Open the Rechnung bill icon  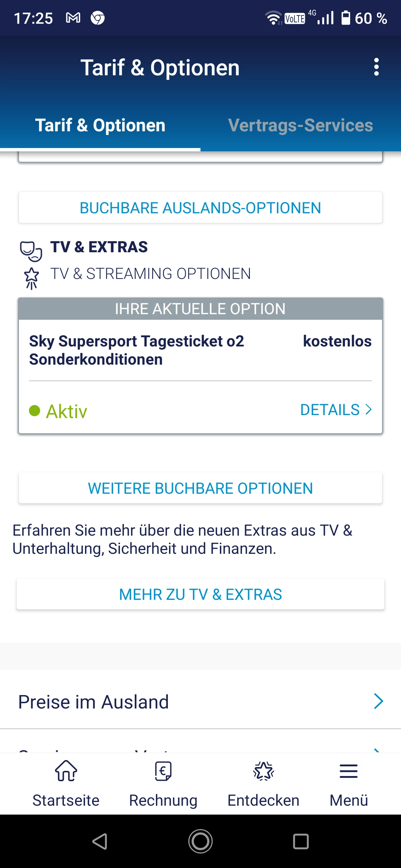(163, 771)
